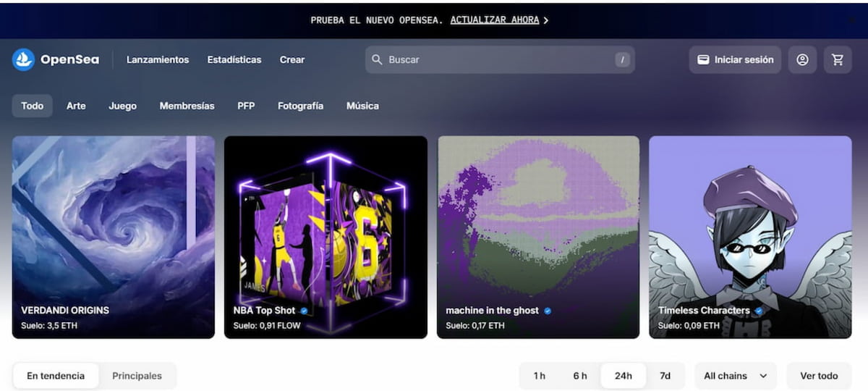Select the Juego category tab
Image resolution: width=868 pixels, height=391 pixels.
[x=122, y=106]
